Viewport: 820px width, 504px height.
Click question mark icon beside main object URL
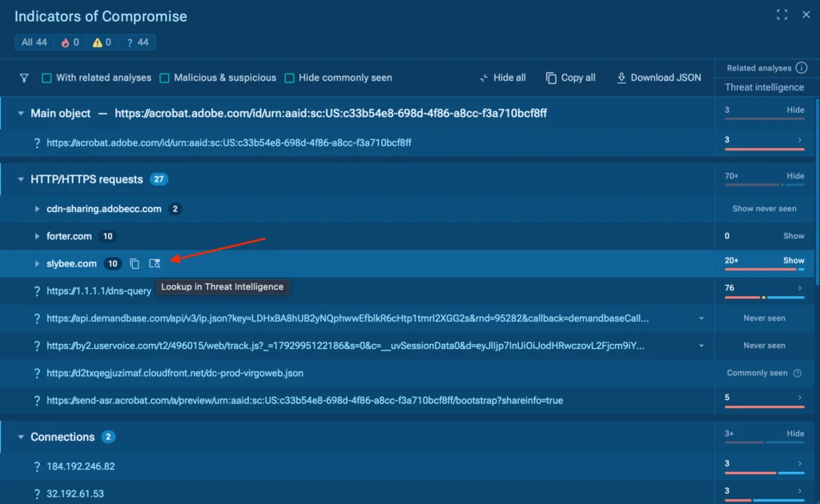pyautogui.click(x=37, y=142)
